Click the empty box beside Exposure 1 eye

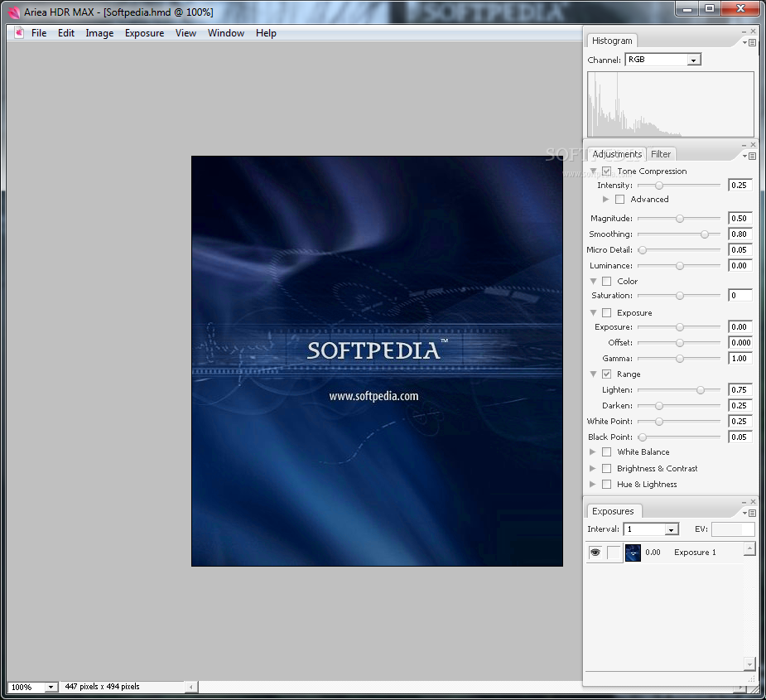tap(614, 553)
